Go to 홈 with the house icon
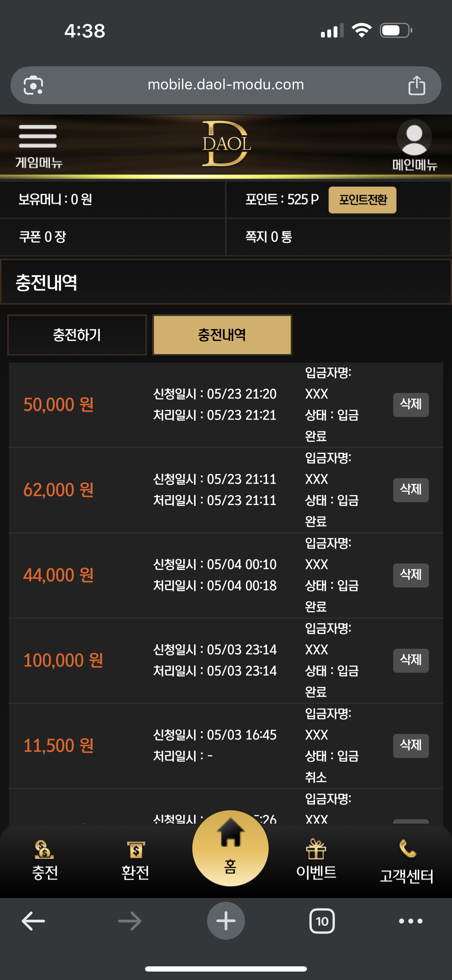Image resolution: width=452 pixels, height=980 pixels. click(230, 848)
